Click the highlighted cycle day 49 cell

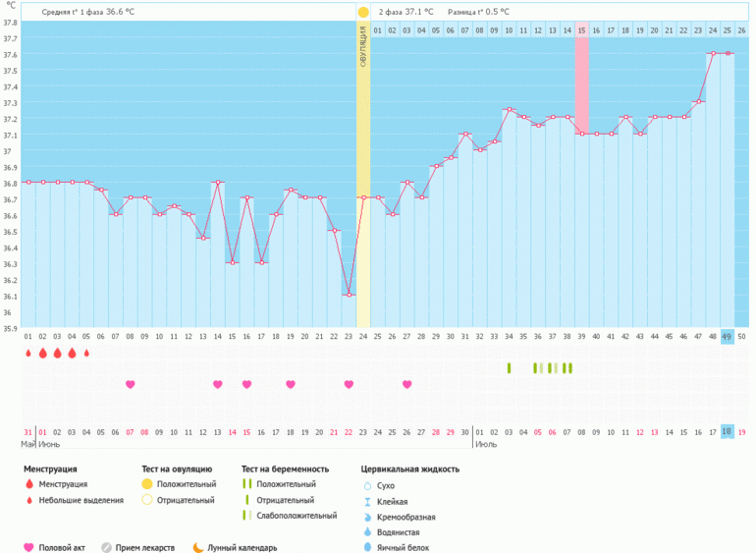(727, 336)
